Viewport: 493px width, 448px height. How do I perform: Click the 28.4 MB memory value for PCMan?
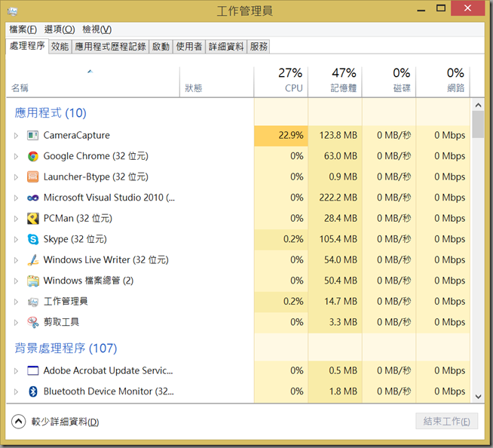(x=341, y=218)
